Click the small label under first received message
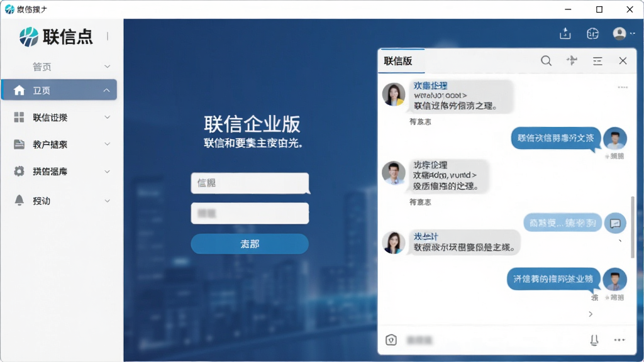 420,122
